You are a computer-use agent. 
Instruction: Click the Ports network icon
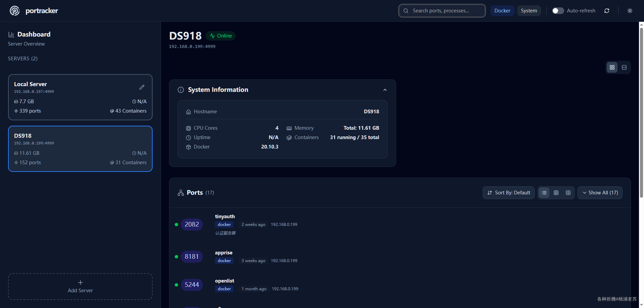point(181,193)
